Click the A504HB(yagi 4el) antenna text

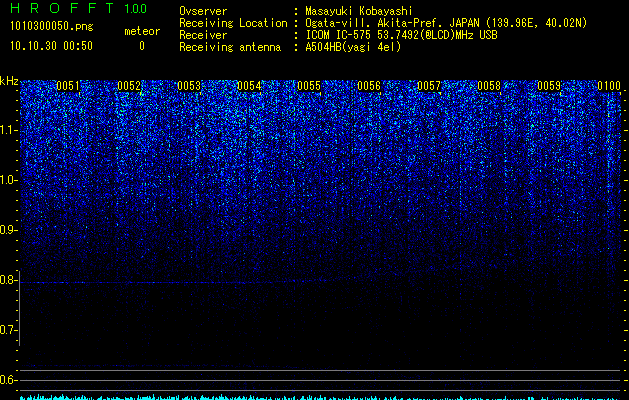pyautogui.click(x=353, y=47)
